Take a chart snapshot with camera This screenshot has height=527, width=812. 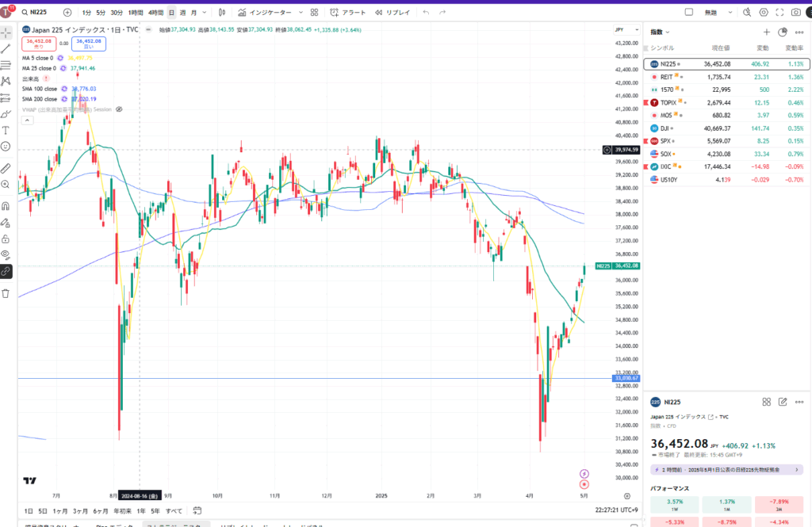796,13
